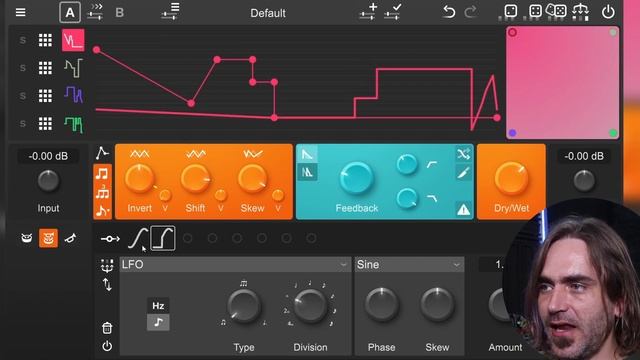Open grid settings for third lane
The height and width of the screenshot is (360, 640).
click(x=45, y=96)
